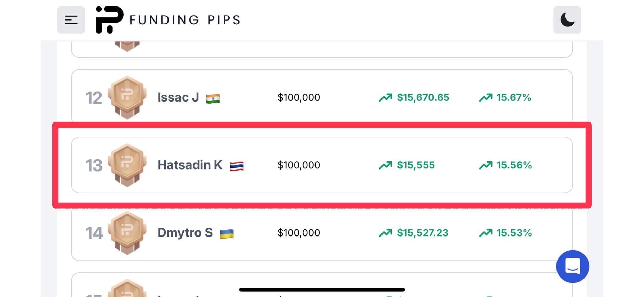This screenshot has width=644, height=297.
Task: Open the blue chat support bubble
Action: pos(573,266)
